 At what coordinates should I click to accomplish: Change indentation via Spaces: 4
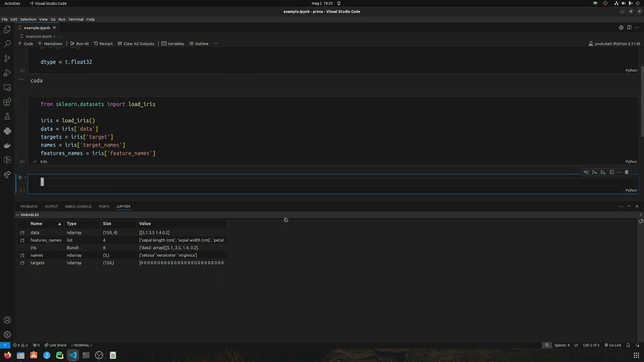coord(561,345)
